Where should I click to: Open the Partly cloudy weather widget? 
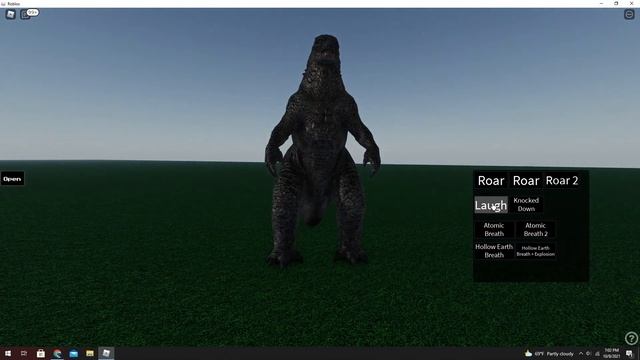(x=549, y=353)
